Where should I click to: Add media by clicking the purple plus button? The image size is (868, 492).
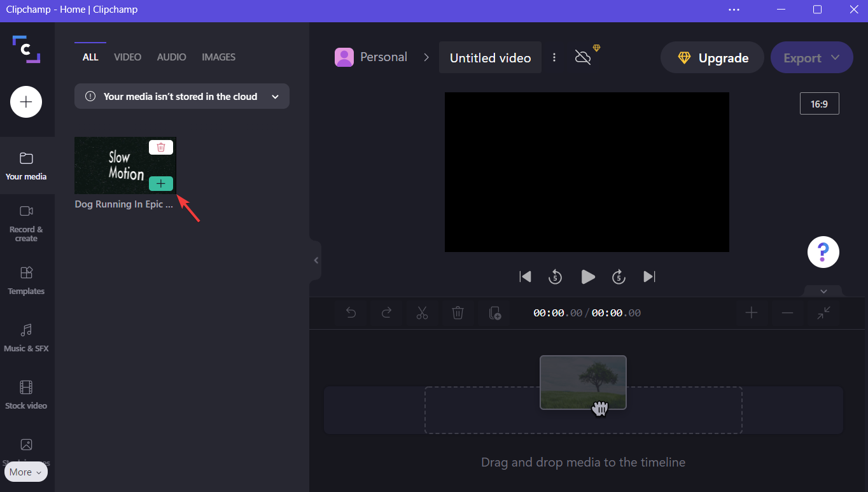(x=25, y=102)
